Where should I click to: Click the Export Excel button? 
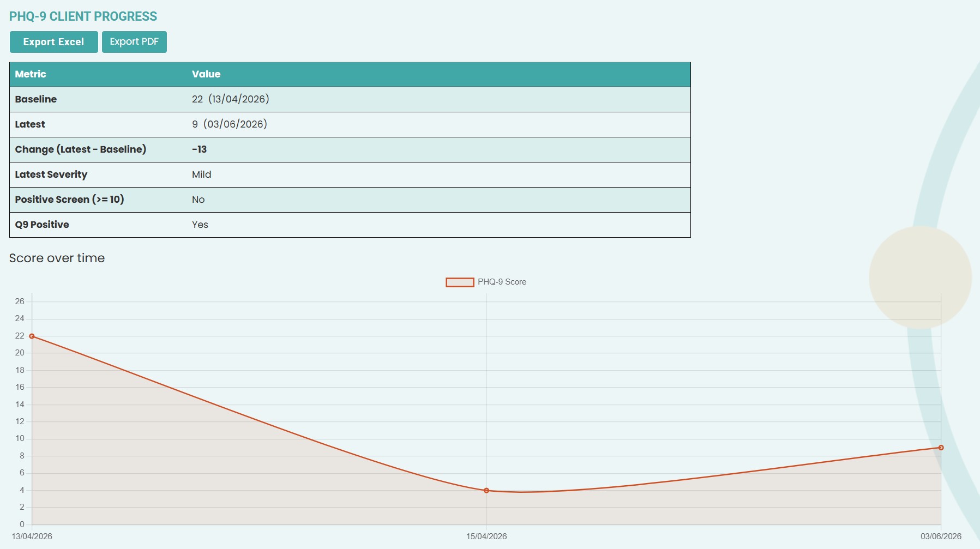[x=53, y=42]
